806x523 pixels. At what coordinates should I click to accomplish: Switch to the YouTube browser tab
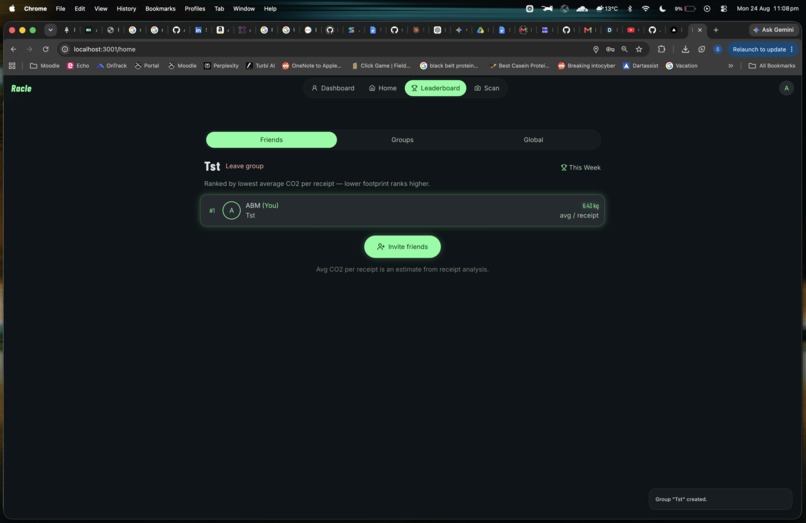point(631,30)
